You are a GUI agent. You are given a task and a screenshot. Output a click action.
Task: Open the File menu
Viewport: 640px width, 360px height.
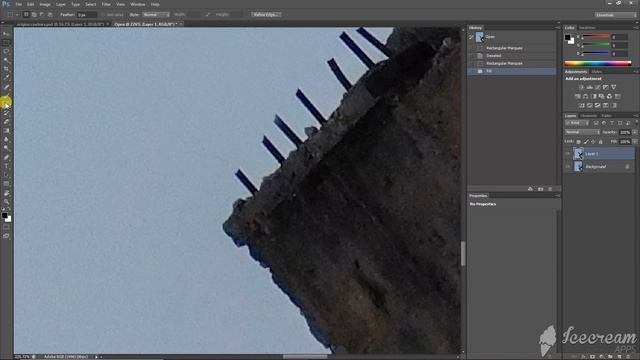(18, 4)
